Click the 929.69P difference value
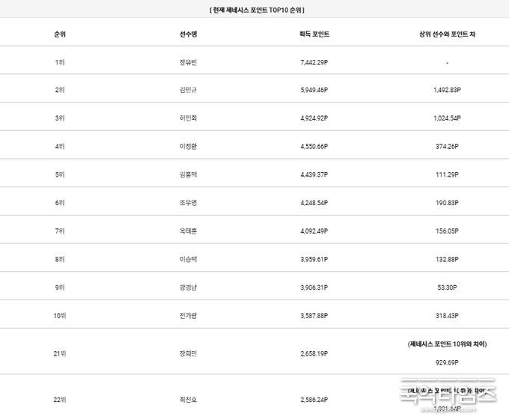This screenshot has width=509, height=420. point(447,362)
